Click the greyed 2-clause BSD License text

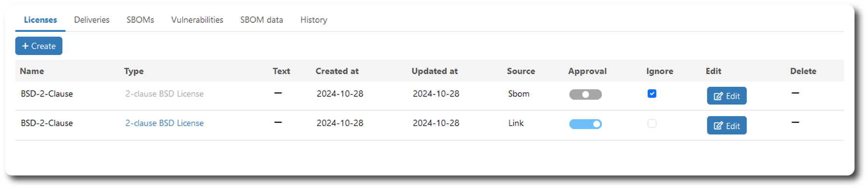coord(164,94)
